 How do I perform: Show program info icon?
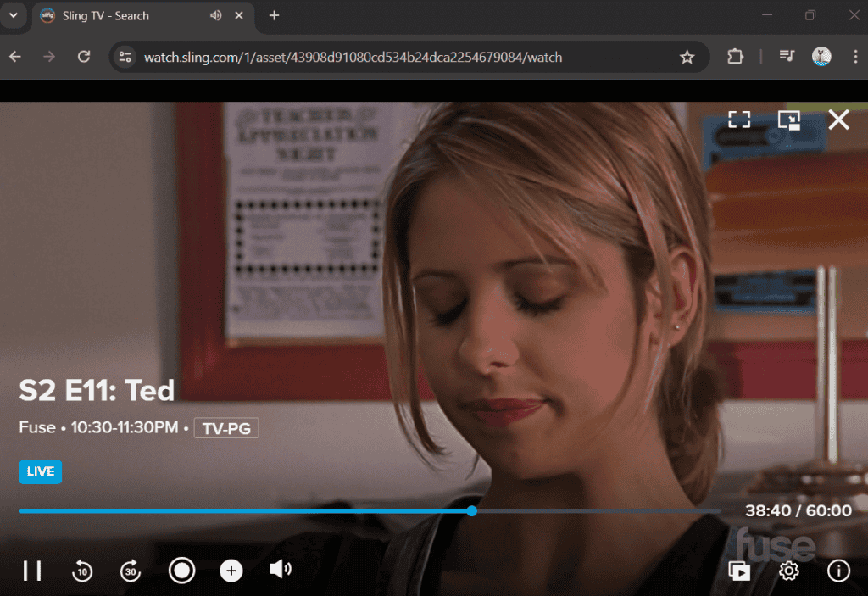(x=838, y=571)
